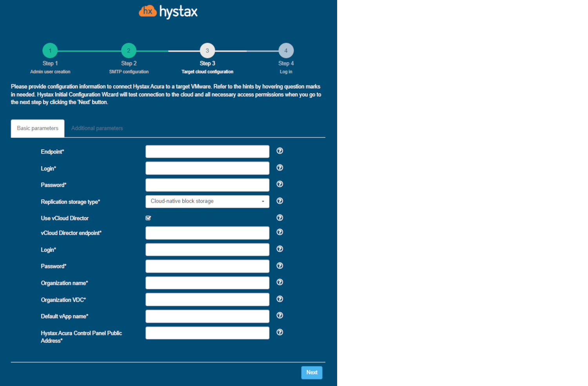Uncheck the Use vCloud Director checkbox
588x386 pixels.
(x=148, y=218)
